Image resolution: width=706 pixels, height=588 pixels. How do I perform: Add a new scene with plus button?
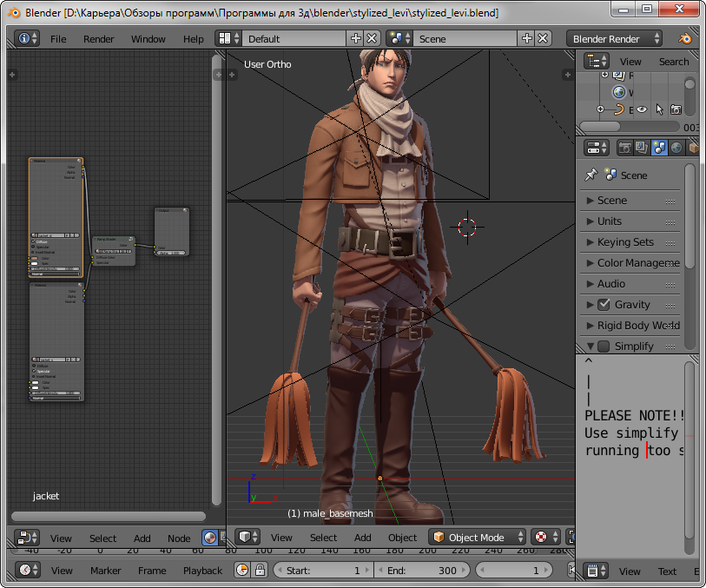coord(527,39)
